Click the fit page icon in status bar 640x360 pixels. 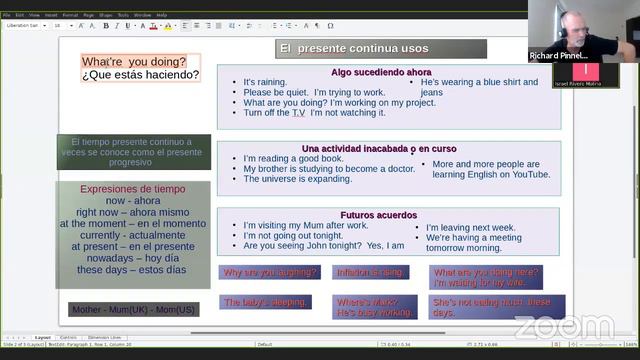[x=574, y=344]
